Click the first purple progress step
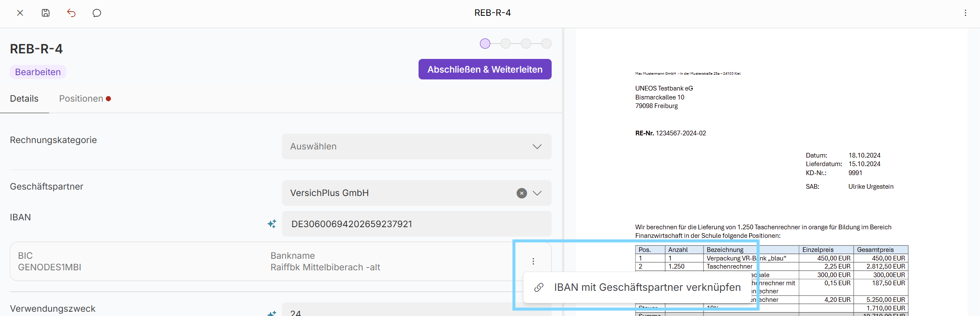Viewport: 980px width, 316px height. click(x=485, y=44)
